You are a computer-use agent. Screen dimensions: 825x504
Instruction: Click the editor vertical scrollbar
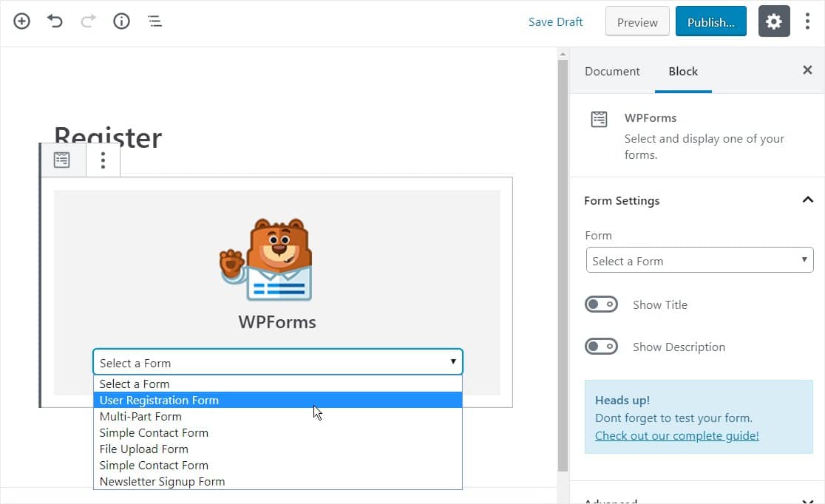coord(563,266)
